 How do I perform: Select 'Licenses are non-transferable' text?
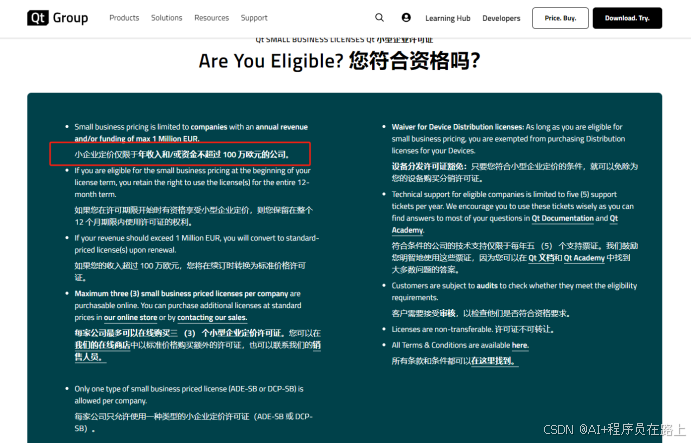442,329
